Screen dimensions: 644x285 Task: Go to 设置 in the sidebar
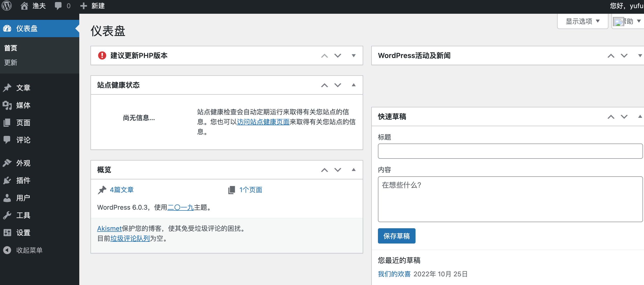23,233
